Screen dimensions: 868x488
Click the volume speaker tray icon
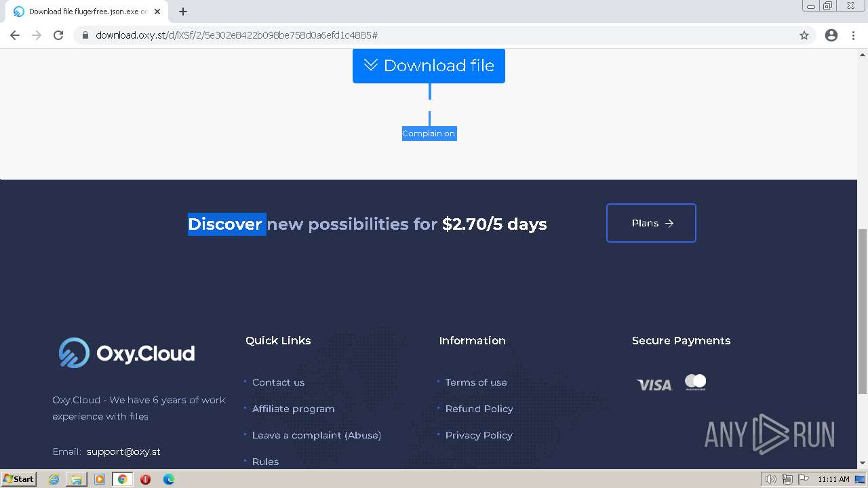(x=770, y=479)
